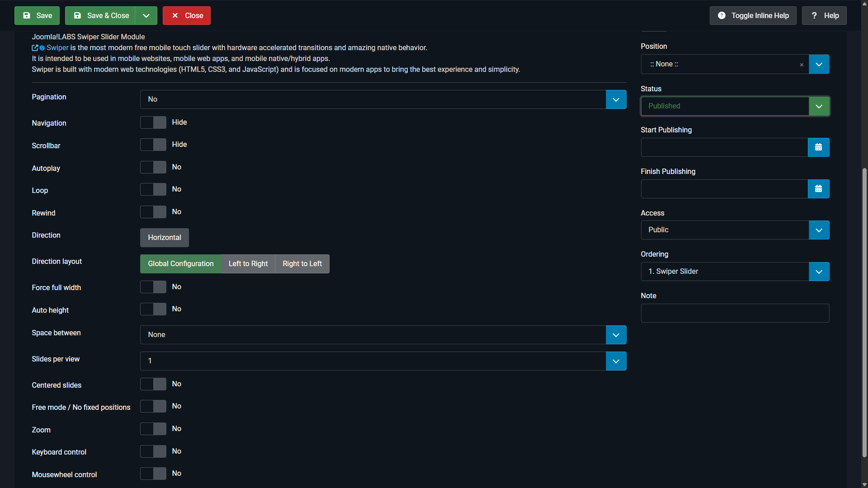Click the Save button
This screenshot has height=488, width=868.
pyautogui.click(x=37, y=15)
